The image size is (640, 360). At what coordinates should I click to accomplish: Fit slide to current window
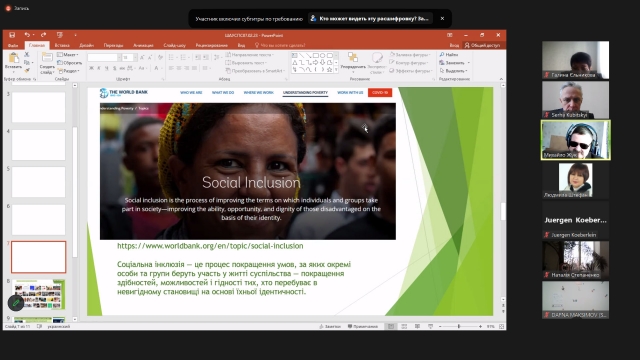(x=502, y=327)
